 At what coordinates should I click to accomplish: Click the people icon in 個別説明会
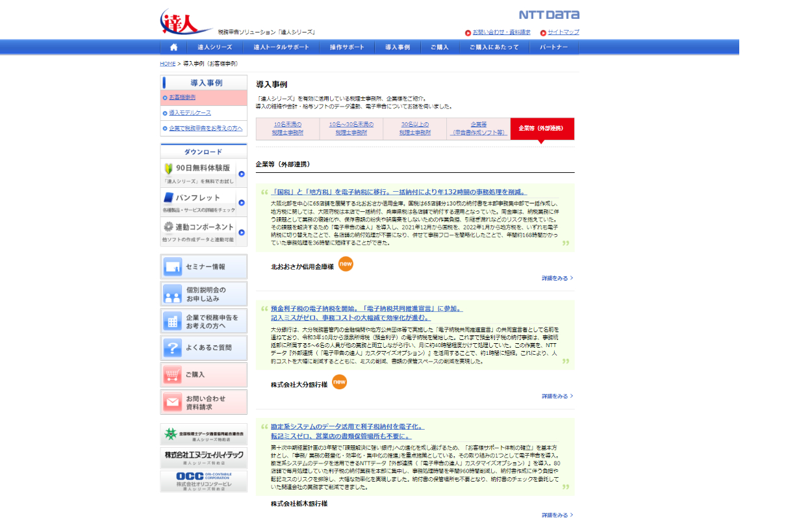pyautogui.click(x=173, y=294)
